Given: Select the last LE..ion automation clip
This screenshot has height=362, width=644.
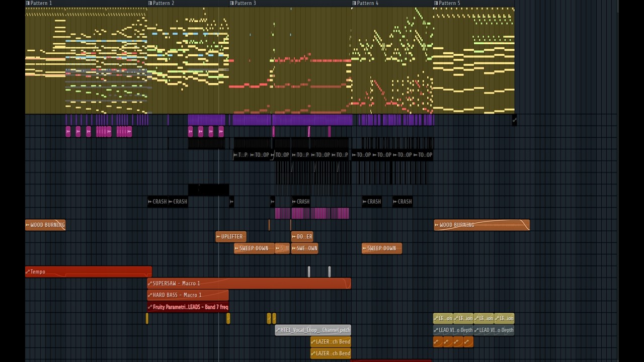Looking at the screenshot, I should (504, 318).
